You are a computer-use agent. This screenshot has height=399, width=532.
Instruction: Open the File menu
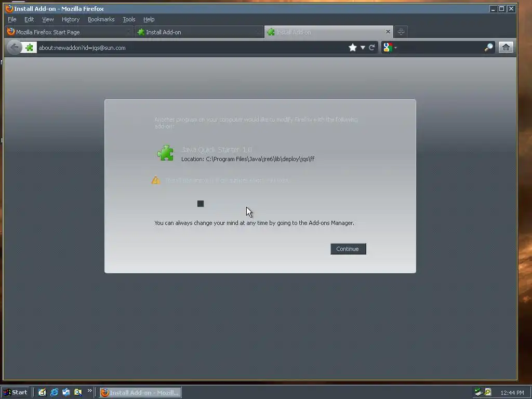pos(12,19)
